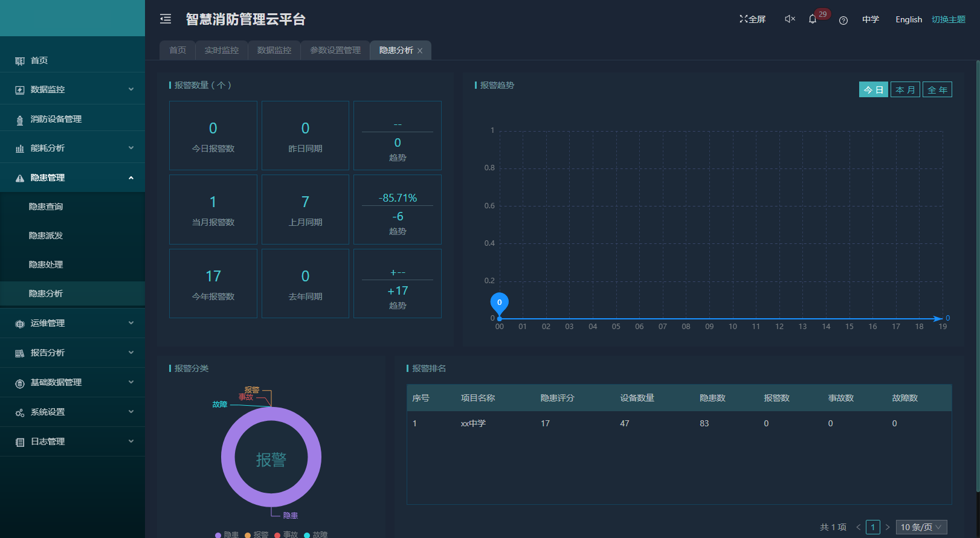This screenshot has height=538, width=980.
Task: Go to next page arrow in pagination
Action: click(888, 527)
